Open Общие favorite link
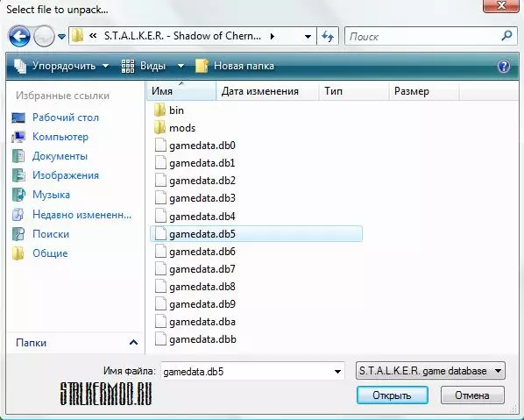This screenshot has height=420, width=524. 40,253
